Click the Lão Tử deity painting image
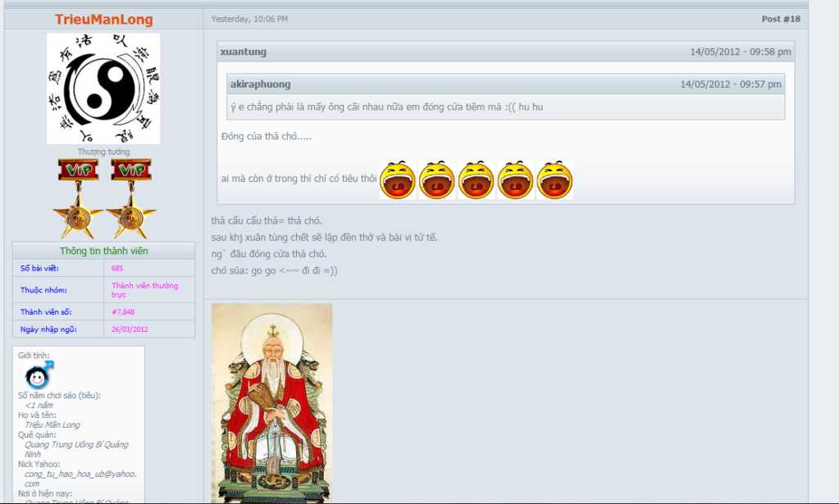This screenshot has width=839, height=504. tap(271, 402)
